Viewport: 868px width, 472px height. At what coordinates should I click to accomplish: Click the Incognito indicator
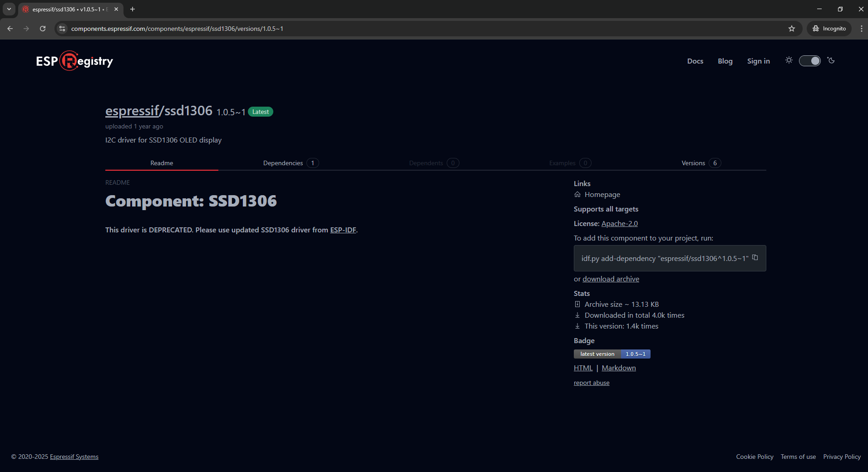(x=829, y=29)
